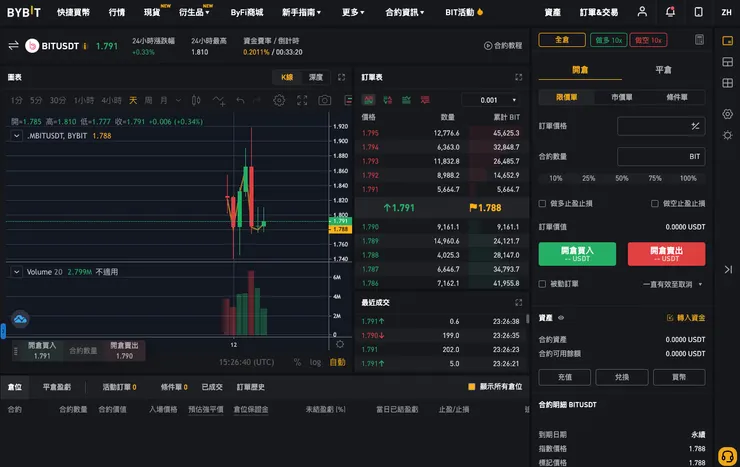Expand the recent trades panel icon

pyautogui.click(x=519, y=302)
